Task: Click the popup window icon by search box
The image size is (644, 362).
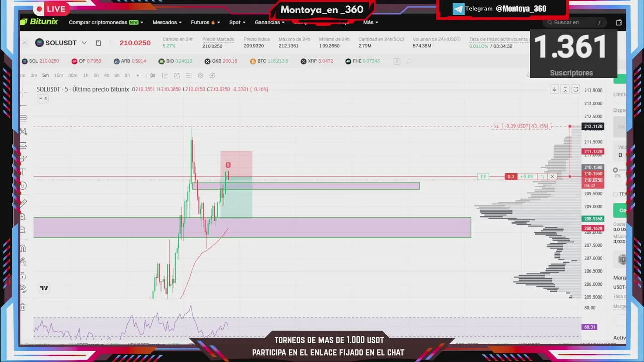Action: pyautogui.click(x=619, y=22)
